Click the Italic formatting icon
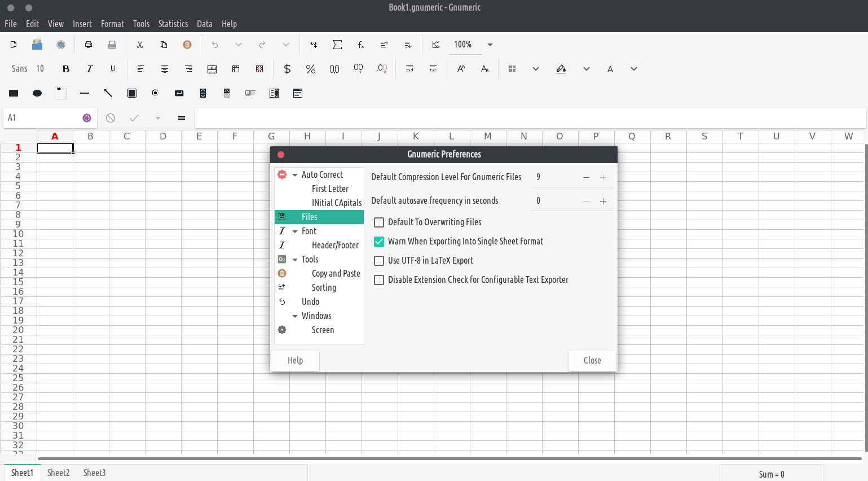Viewport: 868px width, 481px height. (89, 69)
